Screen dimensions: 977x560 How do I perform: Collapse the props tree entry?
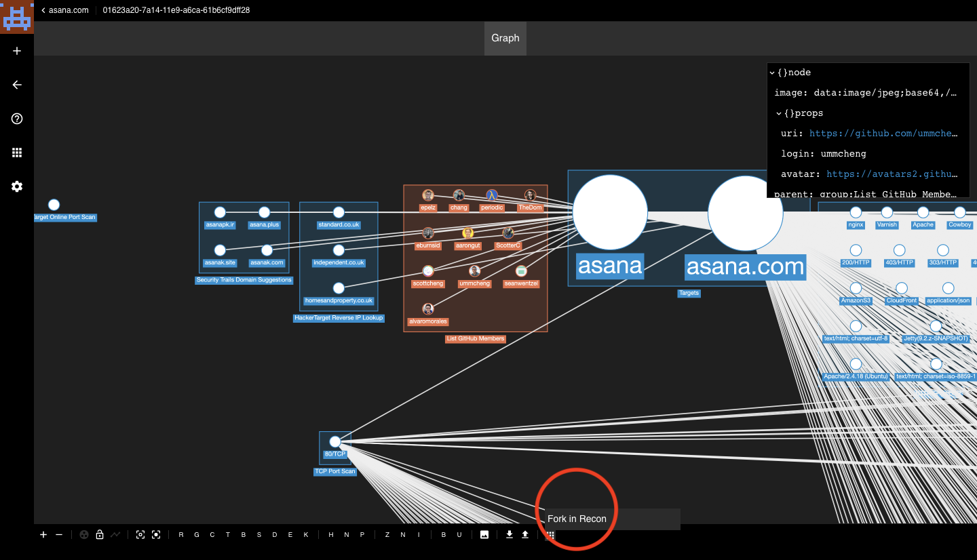[779, 113]
